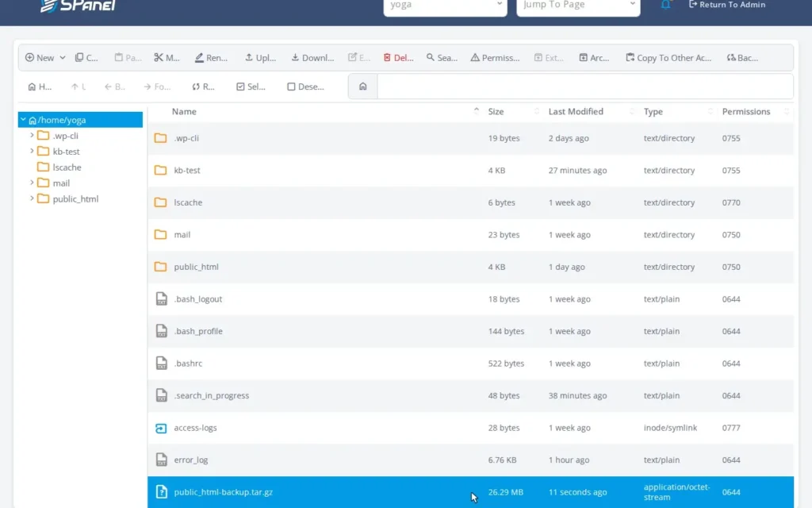The width and height of the screenshot is (812, 508).
Task: Expand the mail tree folder
Action: click(32, 183)
